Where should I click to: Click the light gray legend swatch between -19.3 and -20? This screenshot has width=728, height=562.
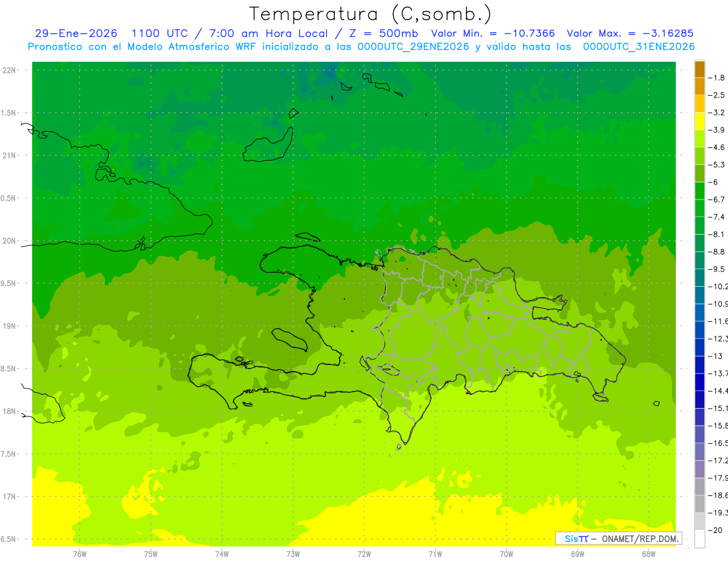pos(699,521)
